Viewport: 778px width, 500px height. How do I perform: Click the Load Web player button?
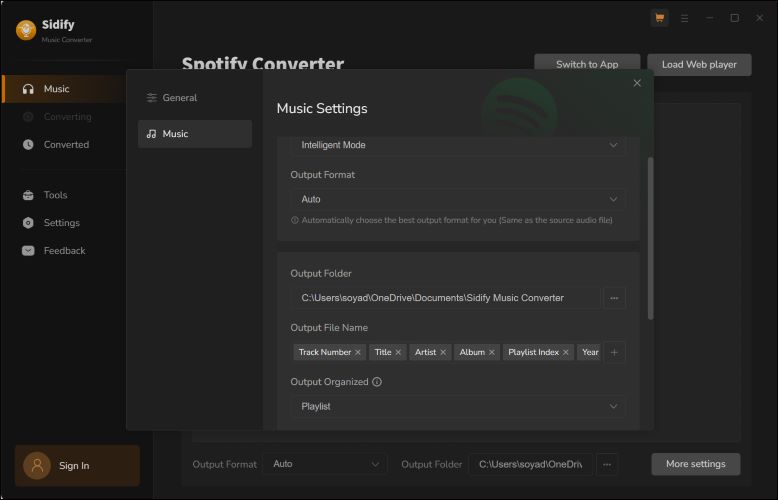[x=699, y=64]
